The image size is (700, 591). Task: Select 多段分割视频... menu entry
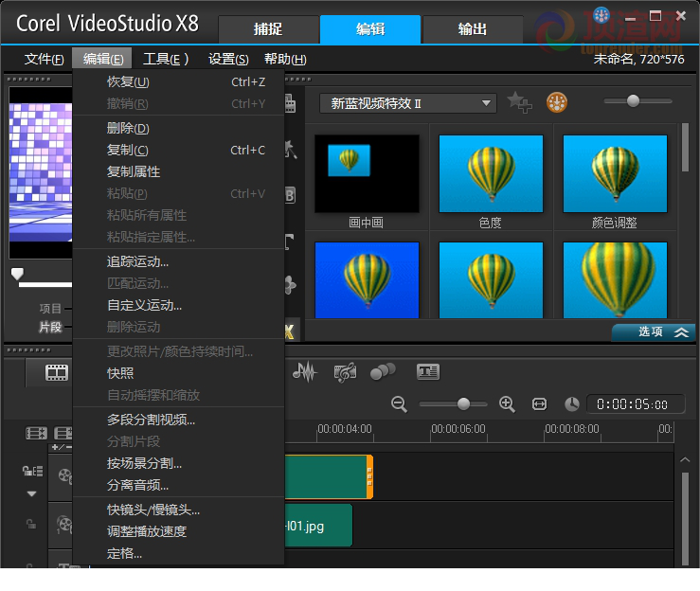pyautogui.click(x=179, y=420)
